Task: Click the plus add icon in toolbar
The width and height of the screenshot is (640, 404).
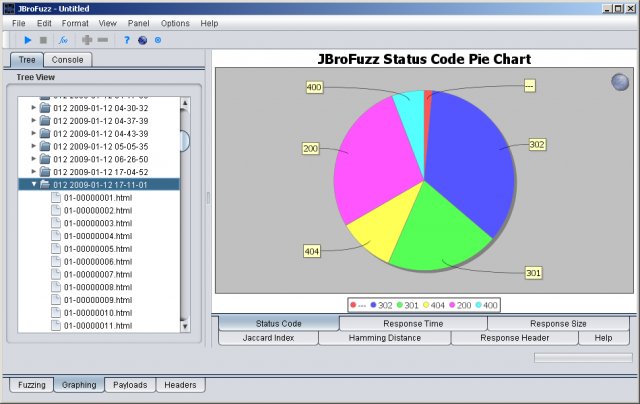Action: point(87,40)
